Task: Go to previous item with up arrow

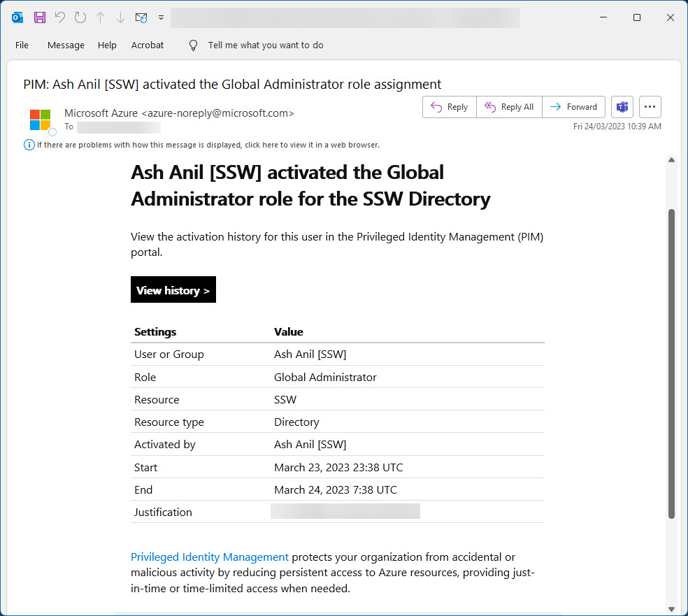Action: click(100, 17)
